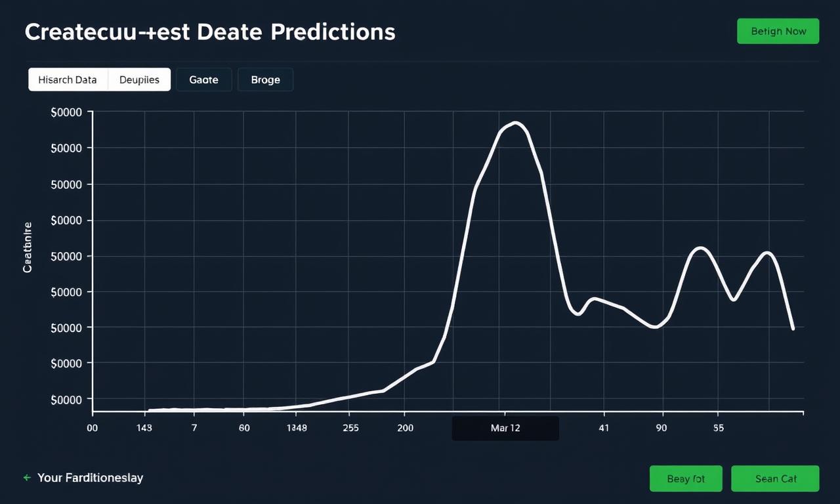
Task: Click the 41 x-axis label
Action: (x=604, y=428)
